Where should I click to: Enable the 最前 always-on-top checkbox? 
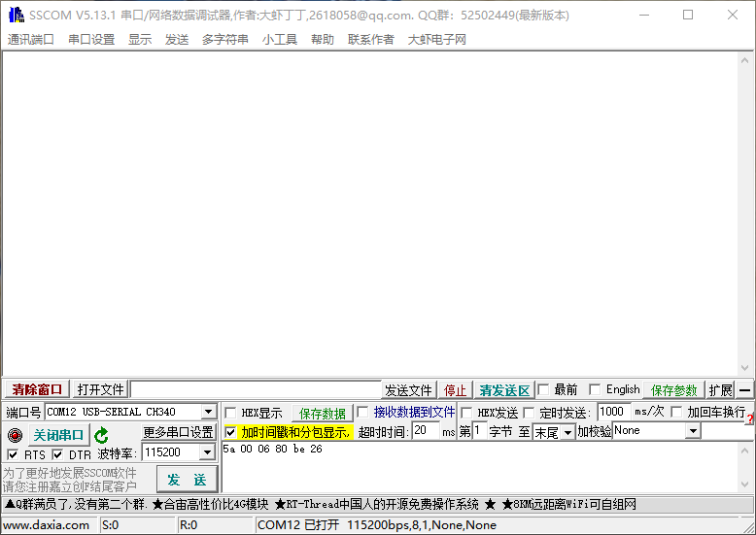[543, 389]
